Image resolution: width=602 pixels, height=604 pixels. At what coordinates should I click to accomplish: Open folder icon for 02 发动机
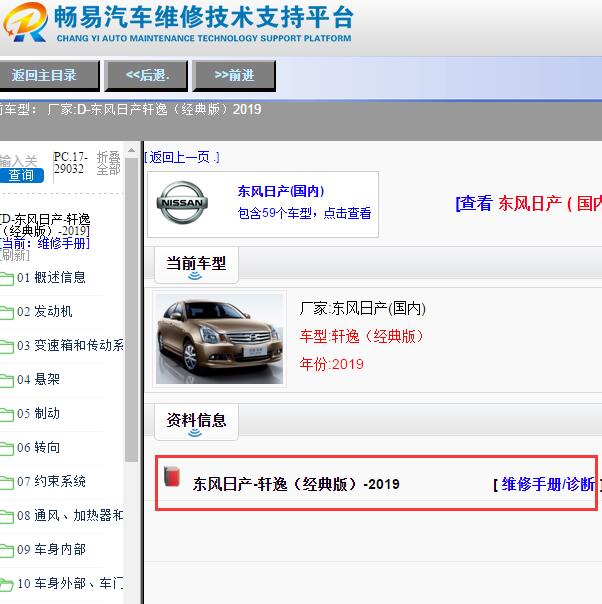pos(7,312)
